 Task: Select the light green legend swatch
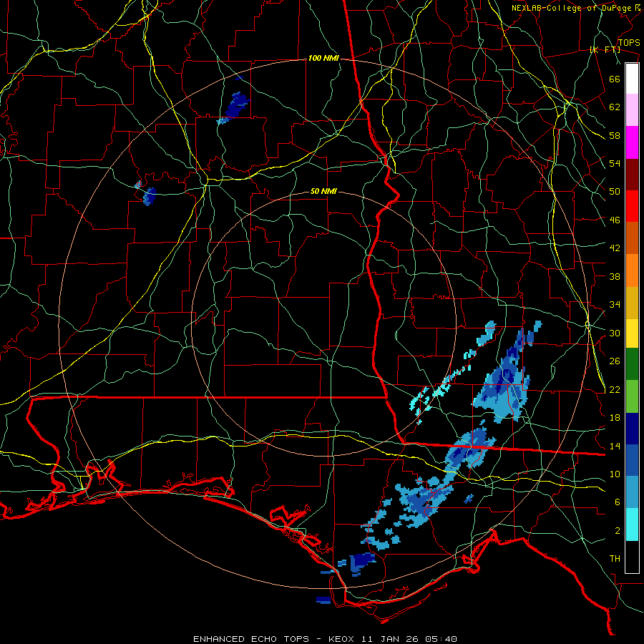click(x=632, y=396)
